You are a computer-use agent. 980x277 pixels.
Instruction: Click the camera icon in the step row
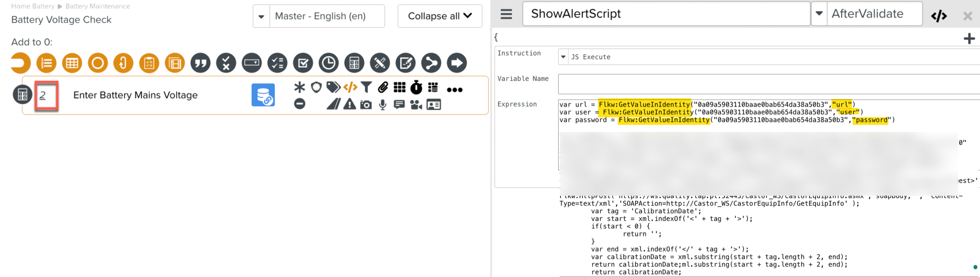coord(366,105)
